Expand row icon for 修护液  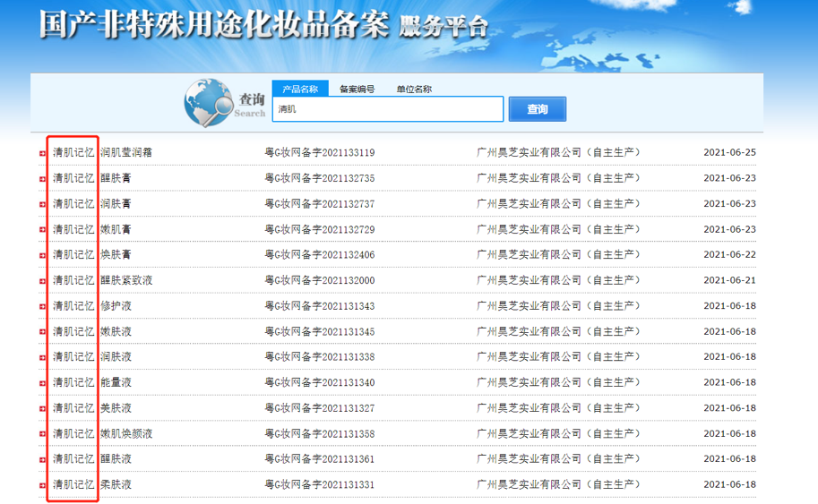[42, 306]
